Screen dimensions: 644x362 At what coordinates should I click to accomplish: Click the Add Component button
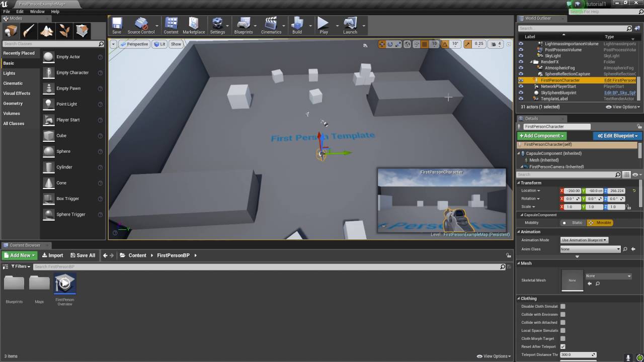(x=541, y=136)
